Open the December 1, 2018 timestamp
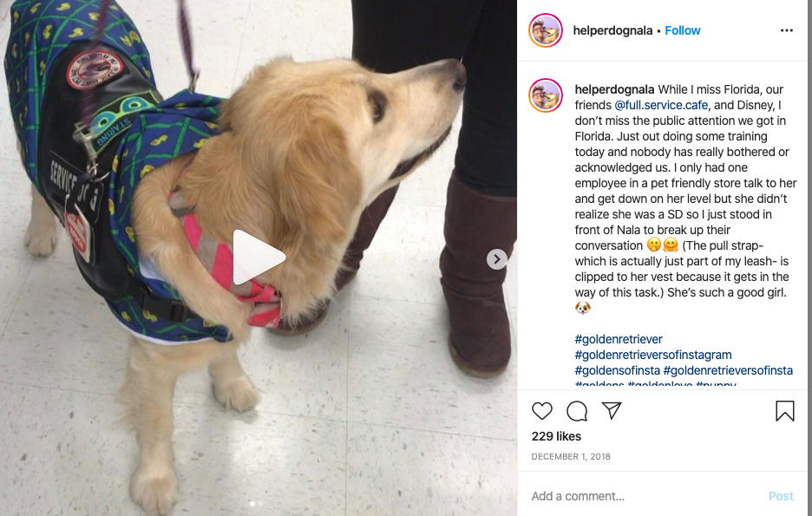This screenshot has width=812, height=516. coord(571,456)
